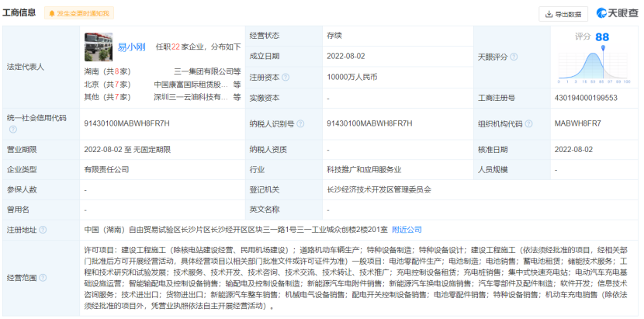Click the 法定代表人 label
644x319 pixels.
(x=26, y=68)
